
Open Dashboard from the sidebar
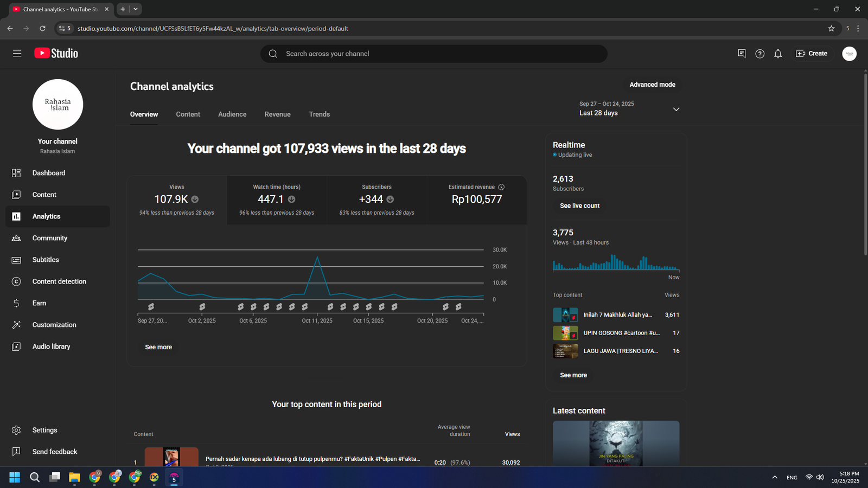(48, 173)
